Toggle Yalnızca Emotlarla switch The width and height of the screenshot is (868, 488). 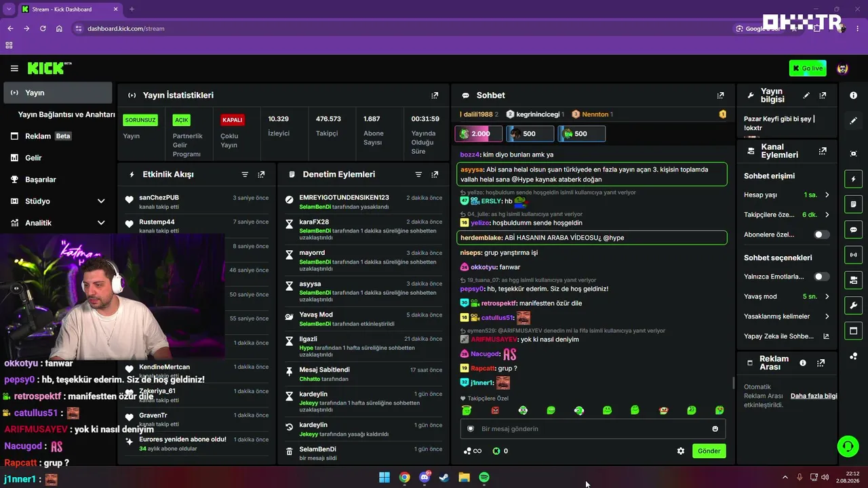click(x=821, y=277)
